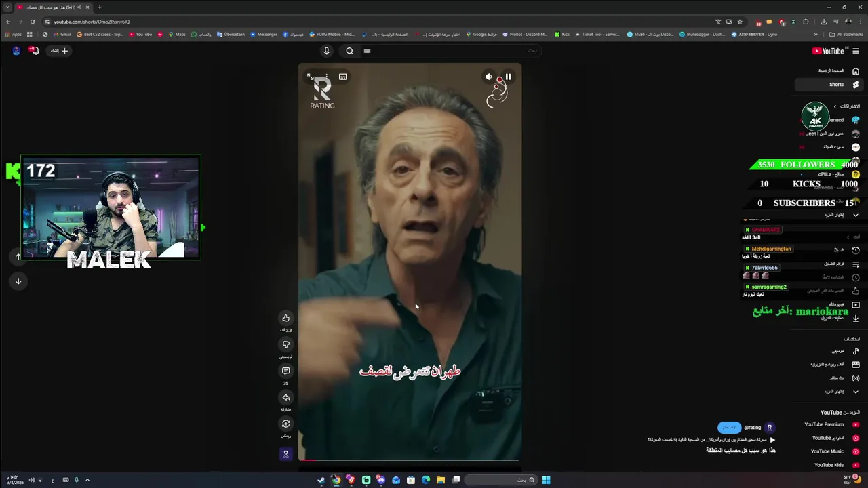The width and height of the screenshot is (868, 488).
Task: Open the Remix option for this Short
Action: pos(285,424)
